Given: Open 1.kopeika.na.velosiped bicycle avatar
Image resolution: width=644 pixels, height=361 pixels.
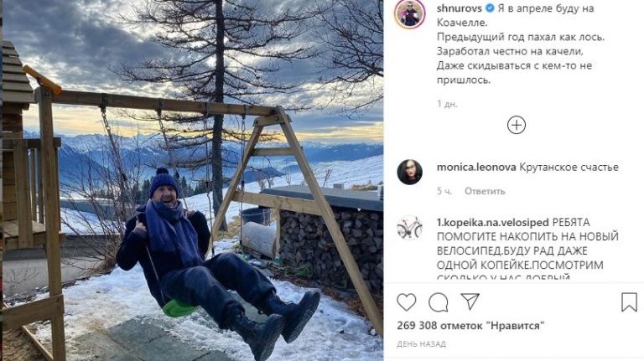Looking at the screenshot, I should point(409,227).
